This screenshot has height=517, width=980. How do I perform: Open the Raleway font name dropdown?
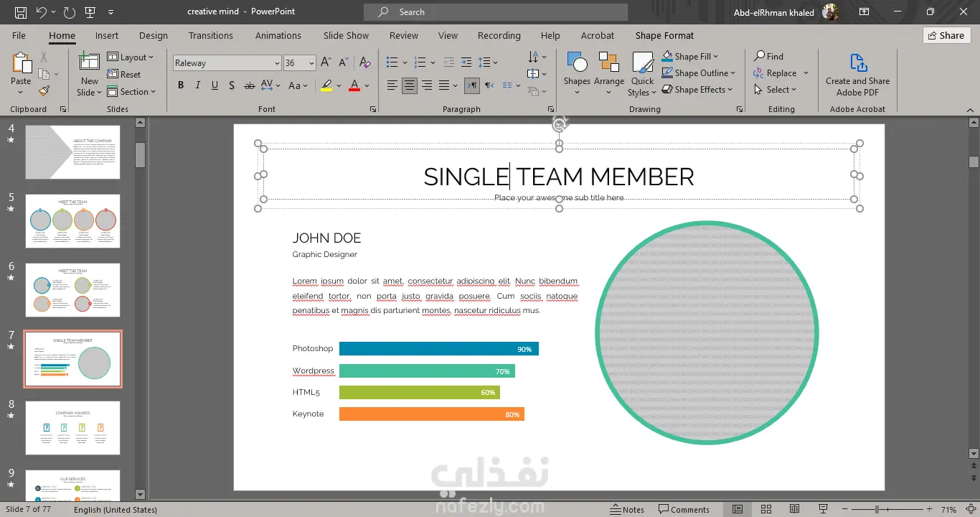(x=277, y=63)
